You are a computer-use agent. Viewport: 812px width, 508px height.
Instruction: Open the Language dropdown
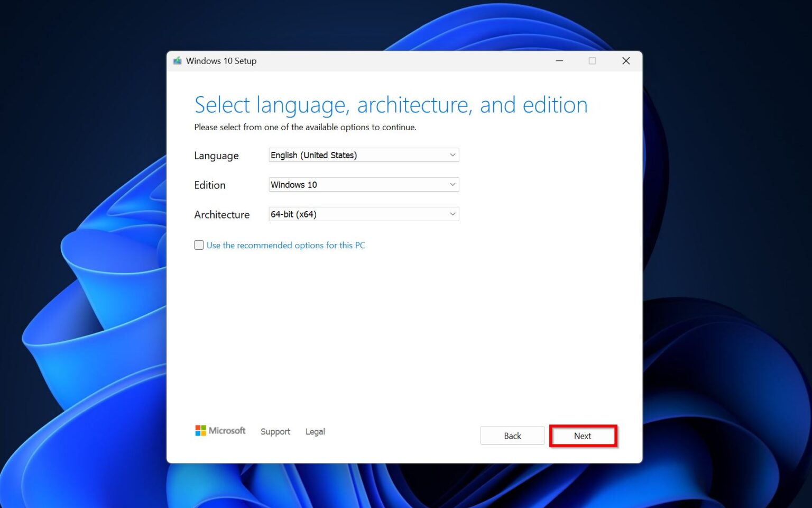click(x=363, y=155)
